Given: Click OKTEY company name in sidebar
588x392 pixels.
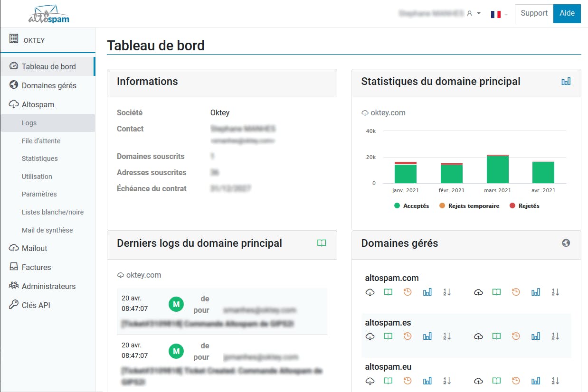Looking at the screenshot, I should point(34,40).
